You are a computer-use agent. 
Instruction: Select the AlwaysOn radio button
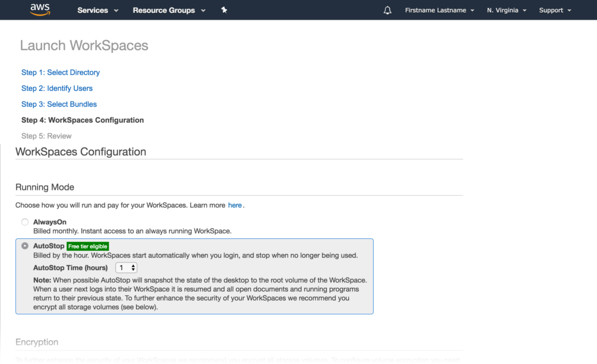[24, 222]
